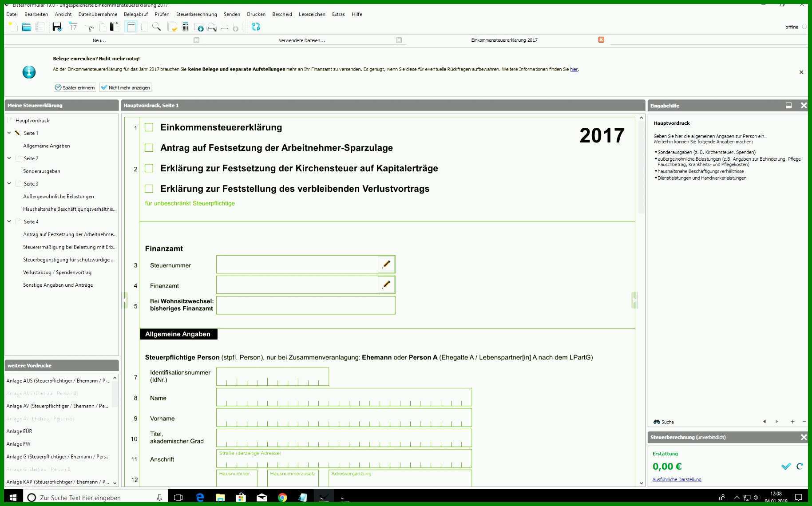Click the send envelope toolbar icon
The width and height of the screenshot is (812, 506).
199,28
